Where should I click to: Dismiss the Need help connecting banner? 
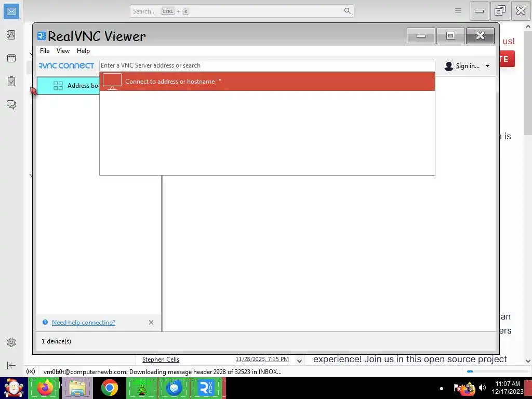tap(151, 322)
